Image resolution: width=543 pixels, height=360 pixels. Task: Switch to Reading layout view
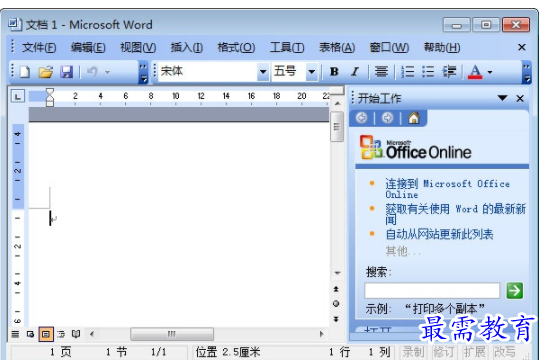[x=76, y=334]
